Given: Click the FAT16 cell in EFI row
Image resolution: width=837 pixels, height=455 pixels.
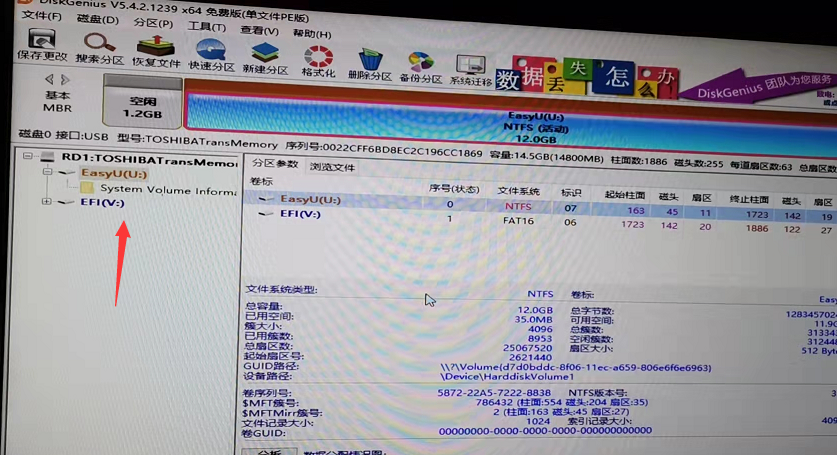Looking at the screenshot, I should tap(518, 221).
